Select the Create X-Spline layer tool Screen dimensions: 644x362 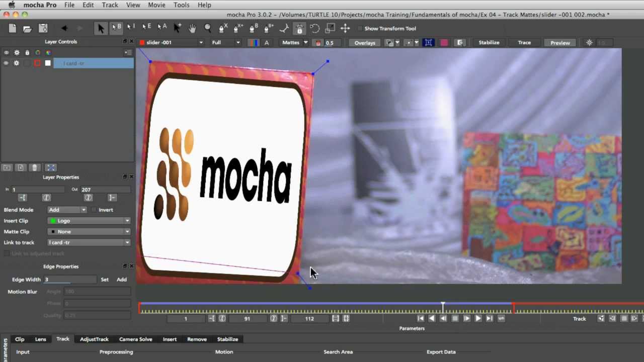coord(223,29)
